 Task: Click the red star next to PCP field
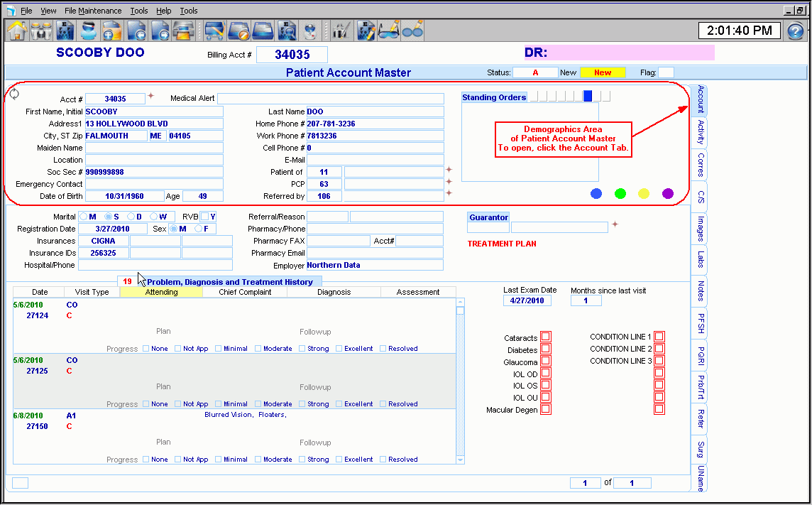pos(449,182)
